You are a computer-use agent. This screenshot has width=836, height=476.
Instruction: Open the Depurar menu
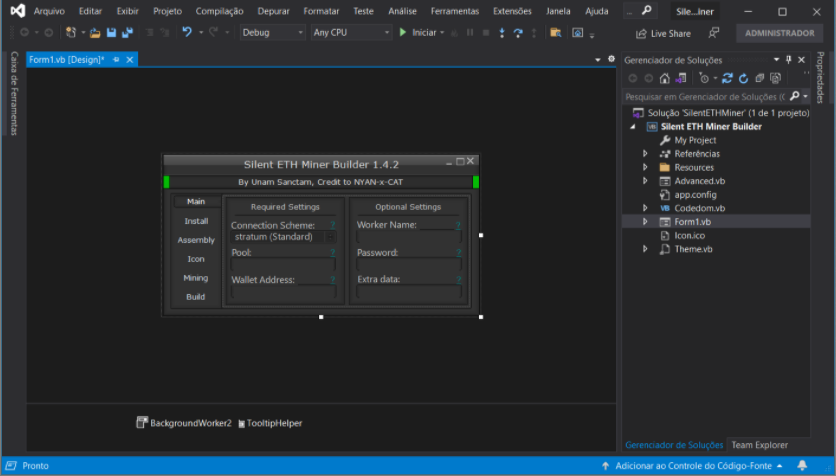pyautogui.click(x=274, y=11)
